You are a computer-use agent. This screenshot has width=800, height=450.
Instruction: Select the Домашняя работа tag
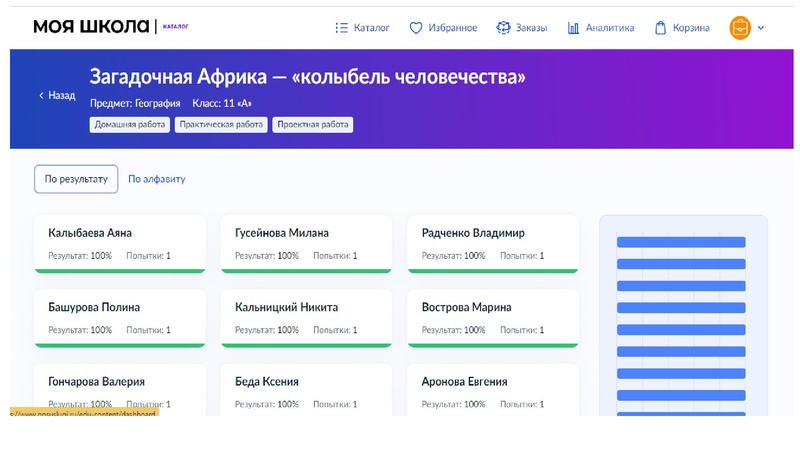(x=130, y=124)
